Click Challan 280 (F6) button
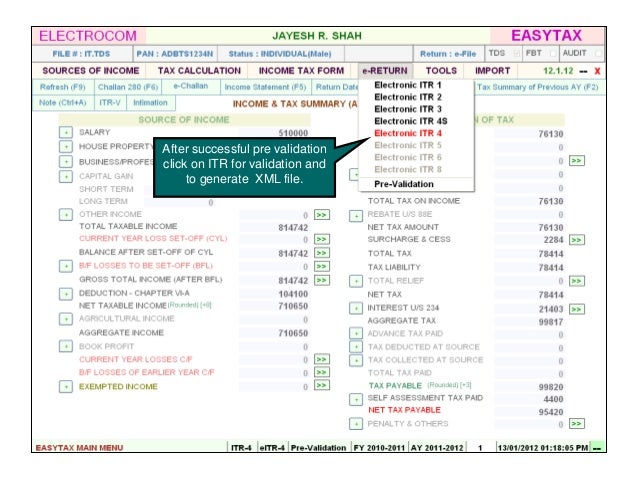638x479 pixels. [x=128, y=87]
